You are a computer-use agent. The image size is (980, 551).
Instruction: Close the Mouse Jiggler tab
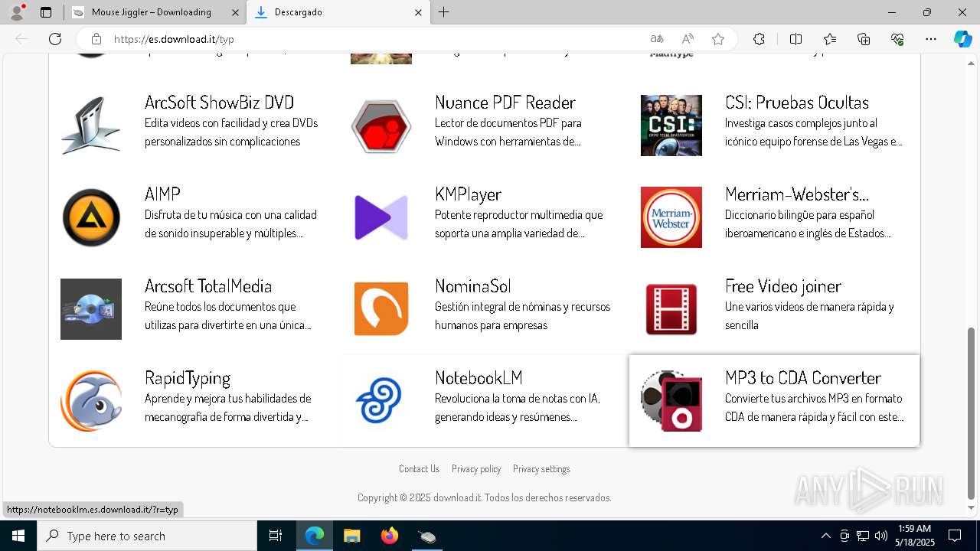coord(235,12)
